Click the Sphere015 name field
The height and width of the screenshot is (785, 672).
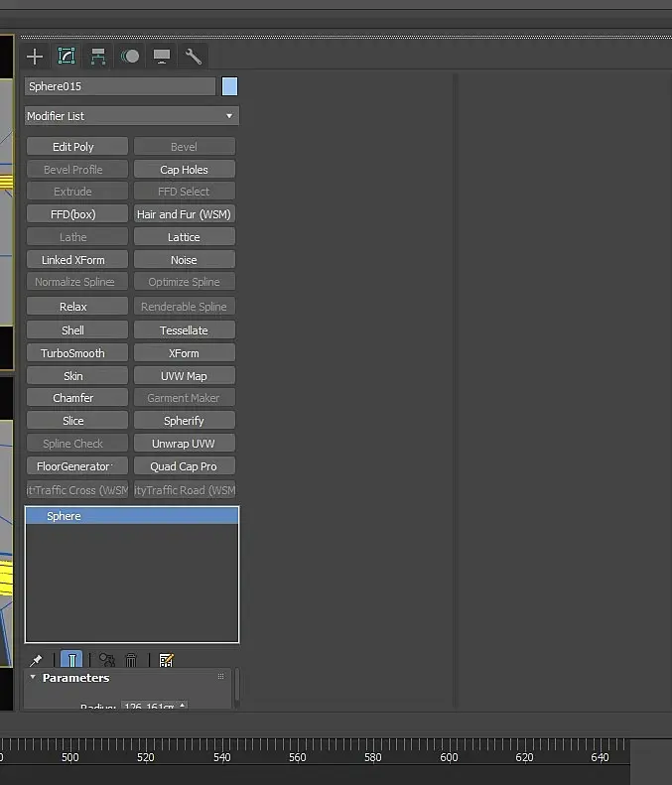click(x=120, y=86)
